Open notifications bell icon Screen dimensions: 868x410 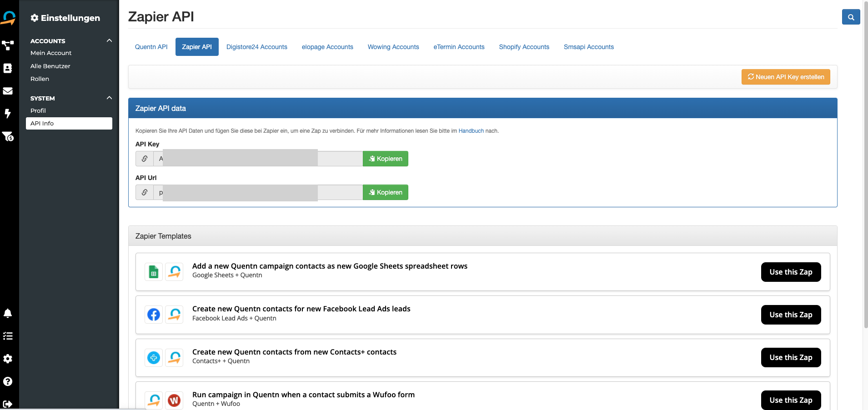point(8,313)
